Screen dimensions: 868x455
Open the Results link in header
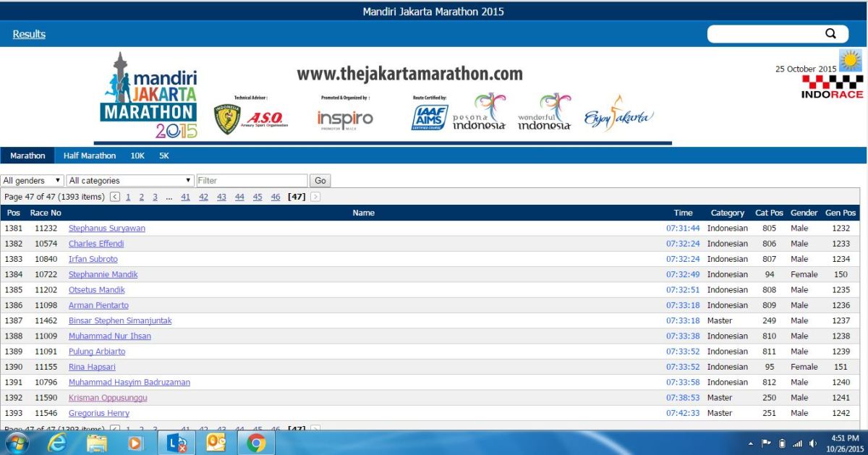(29, 34)
